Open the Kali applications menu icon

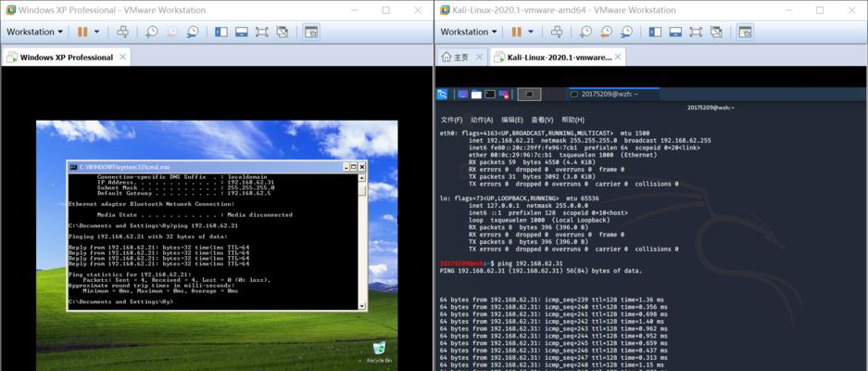[442, 95]
